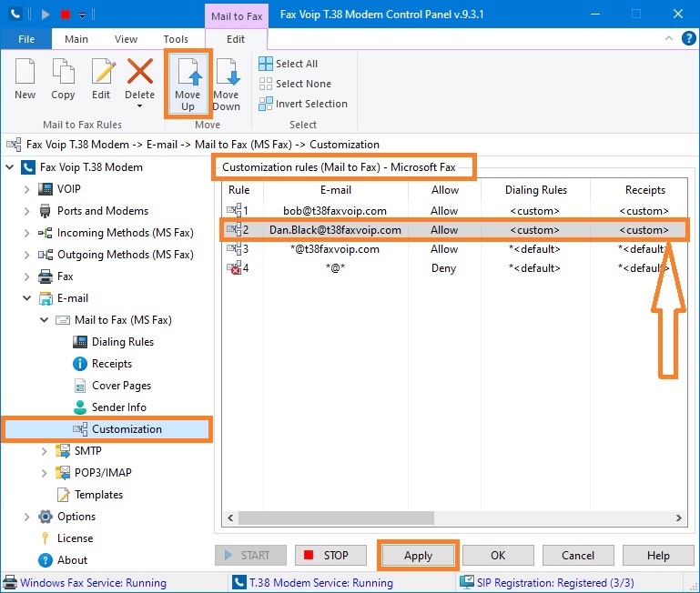Open the blue help question icon
The height and width of the screenshot is (593, 700).
pos(688,39)
